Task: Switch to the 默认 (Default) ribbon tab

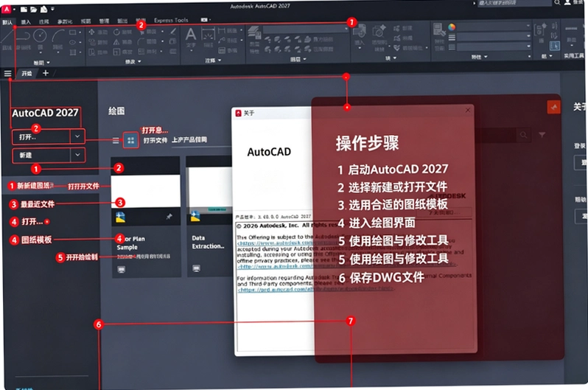Action: pos(7,23)
